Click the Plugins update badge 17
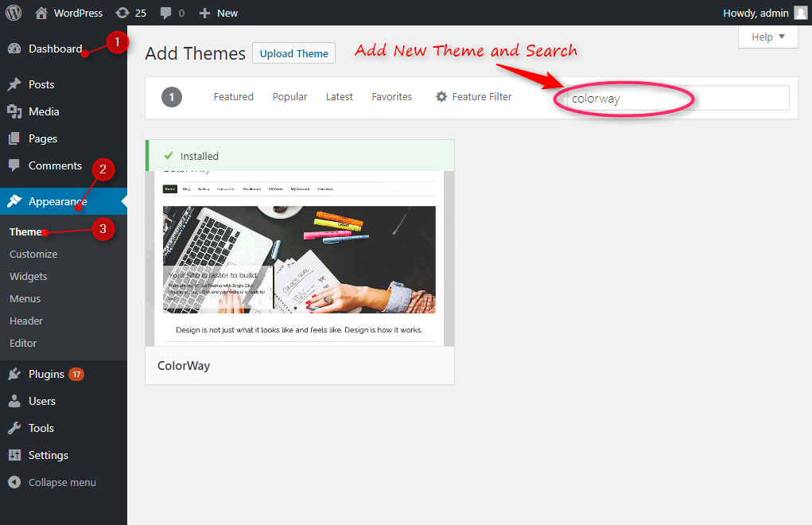Viewport: 812px width, 525px height. [x=76, y=374]
